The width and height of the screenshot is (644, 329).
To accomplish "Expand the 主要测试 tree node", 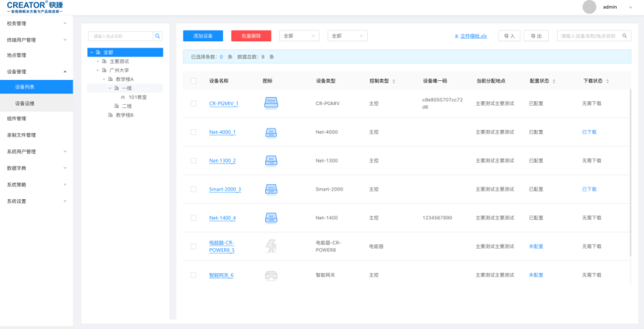I will [99, 61].
